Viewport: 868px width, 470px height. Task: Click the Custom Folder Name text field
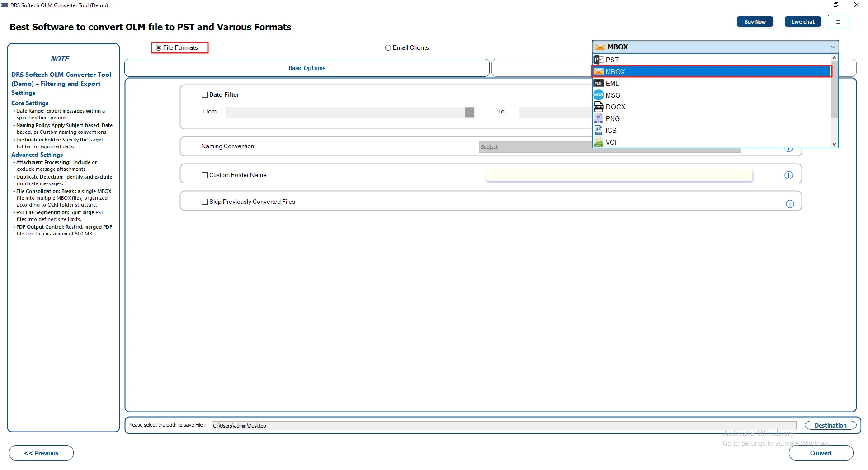(619, 175)
